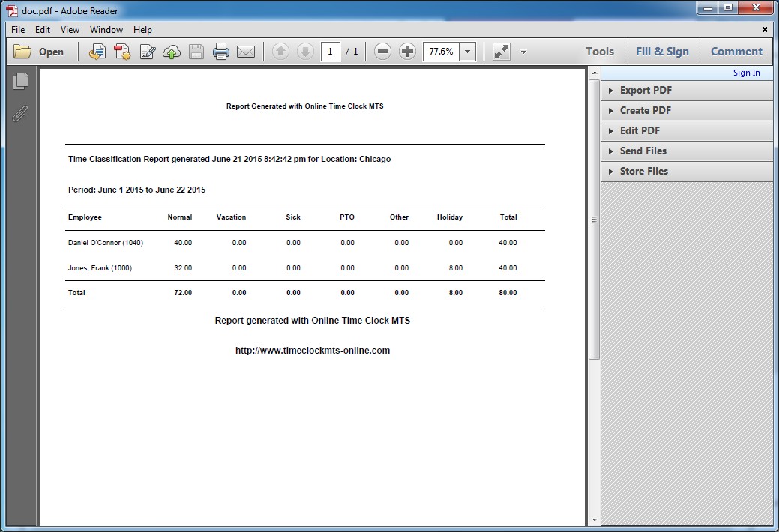Click the Open folder icon

pyautogui.click(x=22, y=52)
